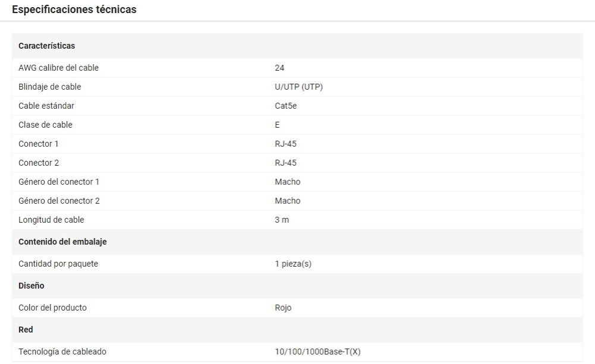Viewport: 595px width, 364px height.
Task: Collapse the Contenido del embalaje section
Action: click(62, 242)
